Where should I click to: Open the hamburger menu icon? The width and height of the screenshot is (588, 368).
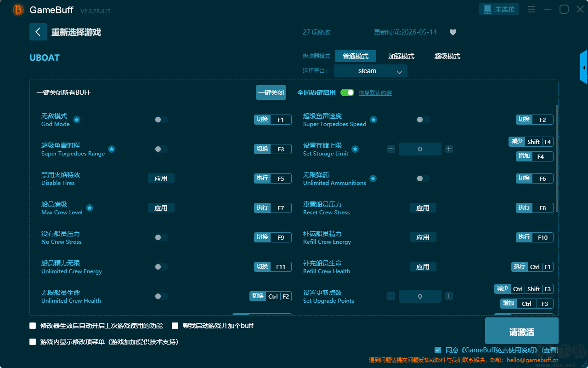(x=531, y=9)
